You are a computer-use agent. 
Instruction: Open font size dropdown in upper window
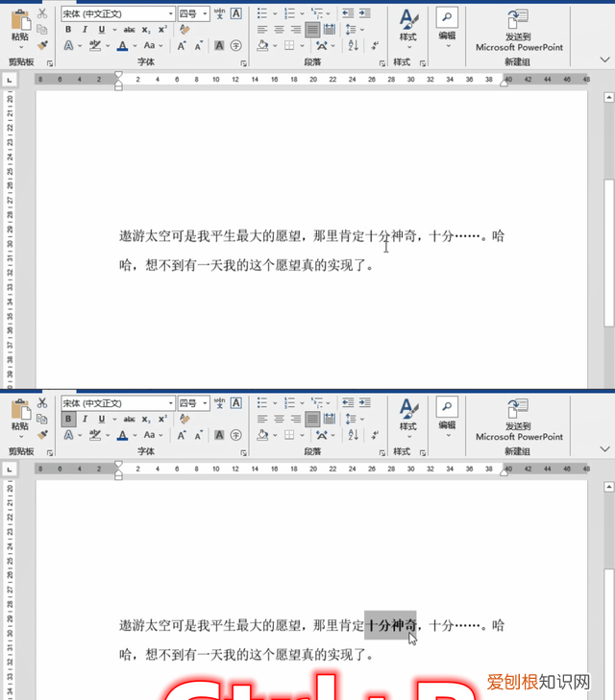click(x=205, y=13)
